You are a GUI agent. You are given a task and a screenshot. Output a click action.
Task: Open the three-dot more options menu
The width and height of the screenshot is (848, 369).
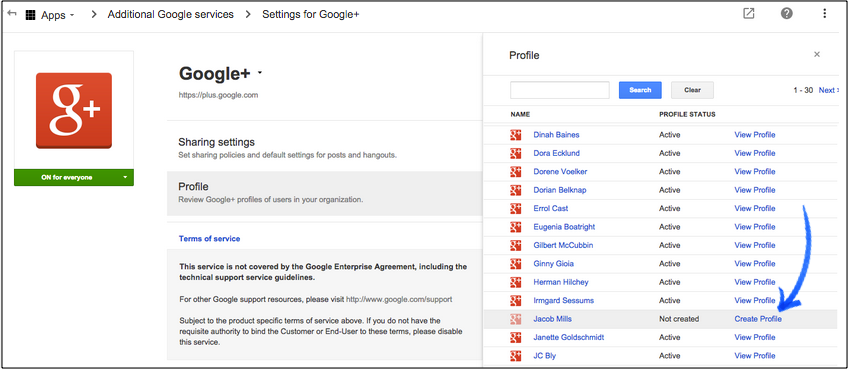(x=824, y=14)
